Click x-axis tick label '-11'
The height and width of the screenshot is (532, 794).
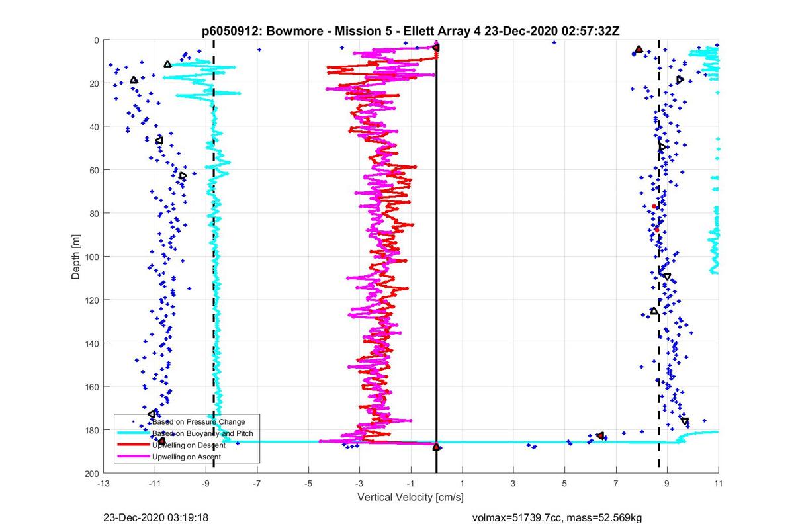pos(154,484)
